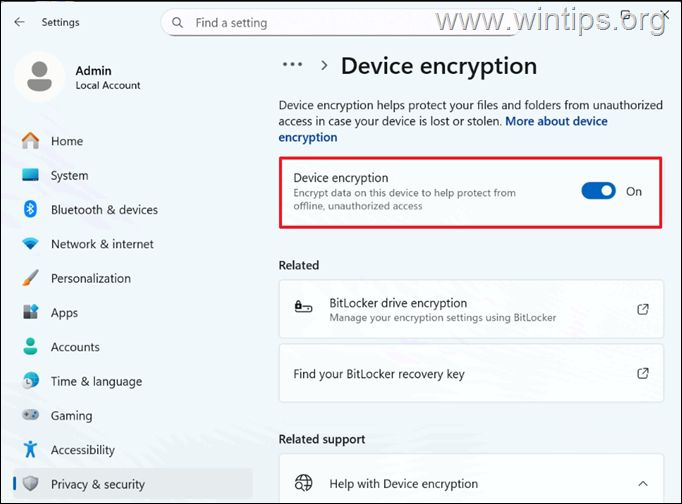Click the Network & internet wifi icon
The height and width of the screenshot is (504, 682).
click(x=30, y=244)
